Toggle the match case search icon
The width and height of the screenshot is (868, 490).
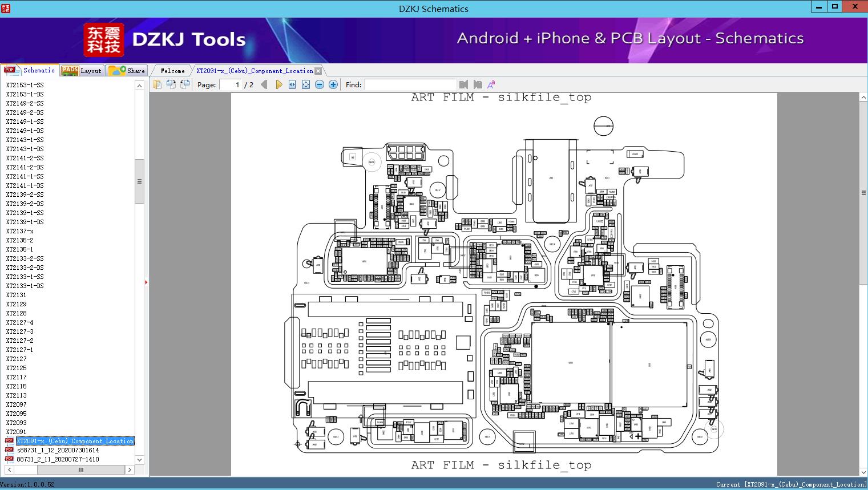tap(491, 84)
